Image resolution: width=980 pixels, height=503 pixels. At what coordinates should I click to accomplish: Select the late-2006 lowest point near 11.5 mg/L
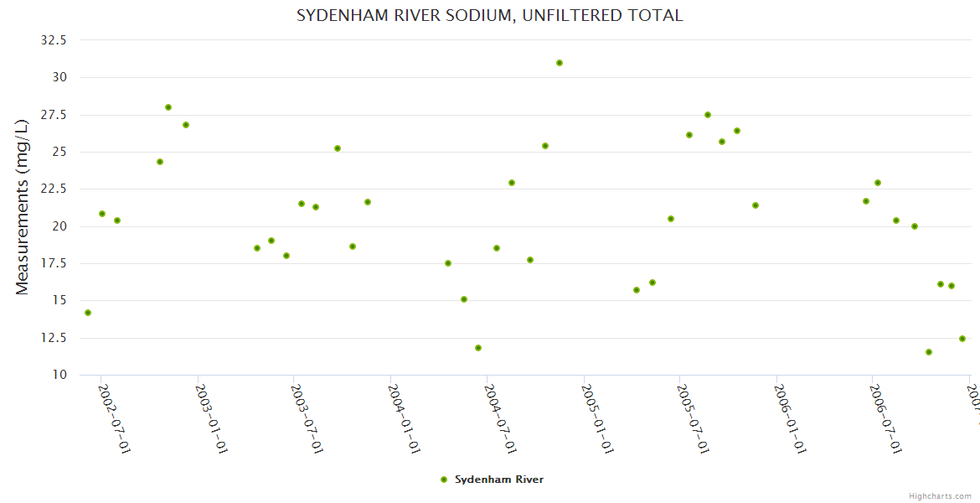(x=929, y=352)
